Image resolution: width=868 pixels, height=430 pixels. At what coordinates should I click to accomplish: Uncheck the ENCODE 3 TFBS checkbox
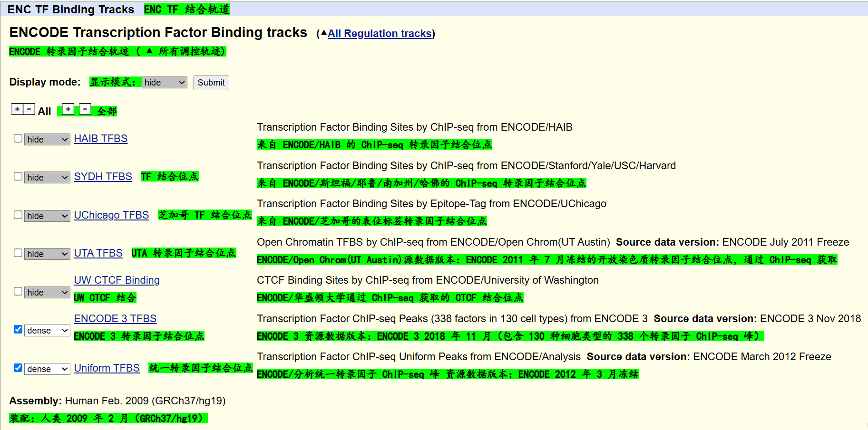tap(18, 329)
